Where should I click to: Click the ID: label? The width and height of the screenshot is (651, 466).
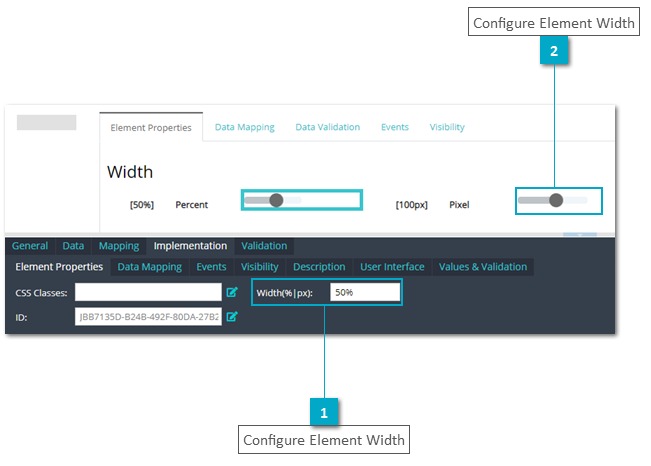pos(21,318)
